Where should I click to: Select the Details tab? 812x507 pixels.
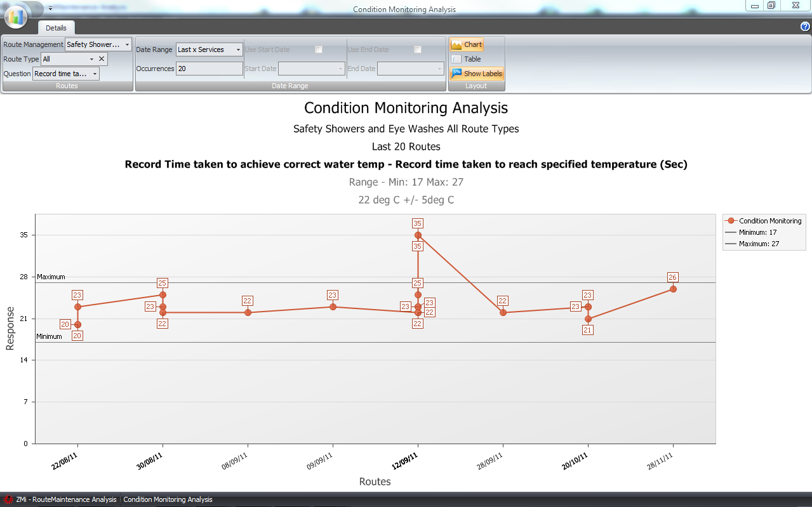click(56, 28)
